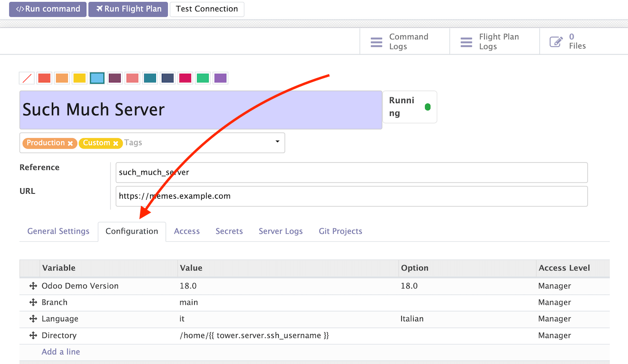Image resolution: width=628 pixels, height=364 pixels.
Task: Click drag handle icon for Odoo Demo Version row
Action: 33,286
